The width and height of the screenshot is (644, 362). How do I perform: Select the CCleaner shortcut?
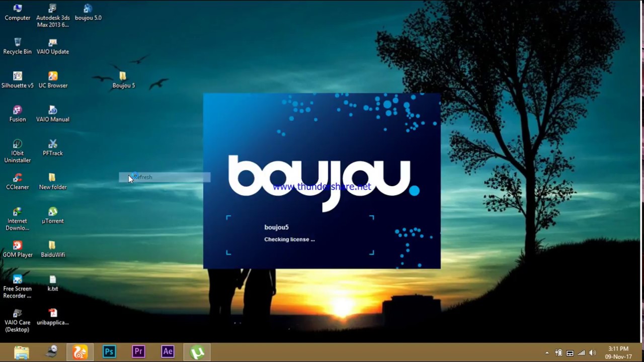coord(18,182)
